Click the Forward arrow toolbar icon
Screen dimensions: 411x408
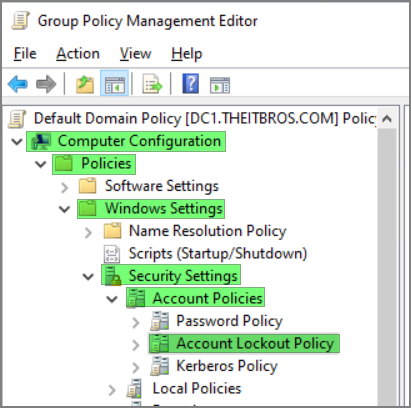(x=46, y=84)
